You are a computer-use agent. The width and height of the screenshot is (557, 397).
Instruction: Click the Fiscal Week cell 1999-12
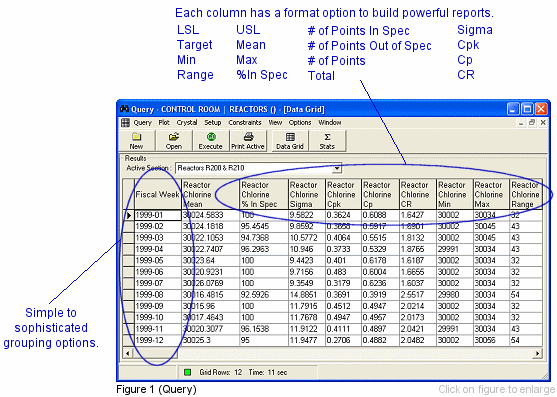point(158,340)
